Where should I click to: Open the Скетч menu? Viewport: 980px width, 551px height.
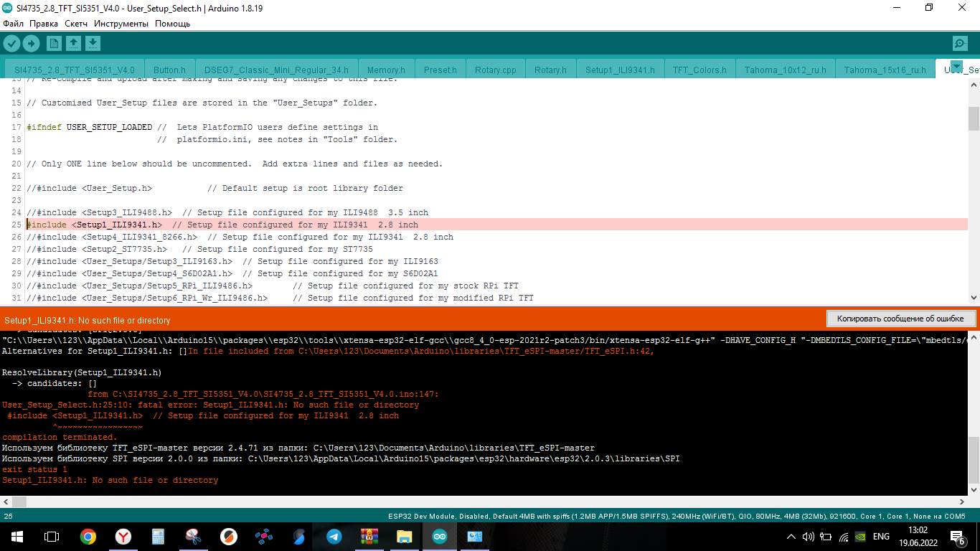[x=76, y=24]
